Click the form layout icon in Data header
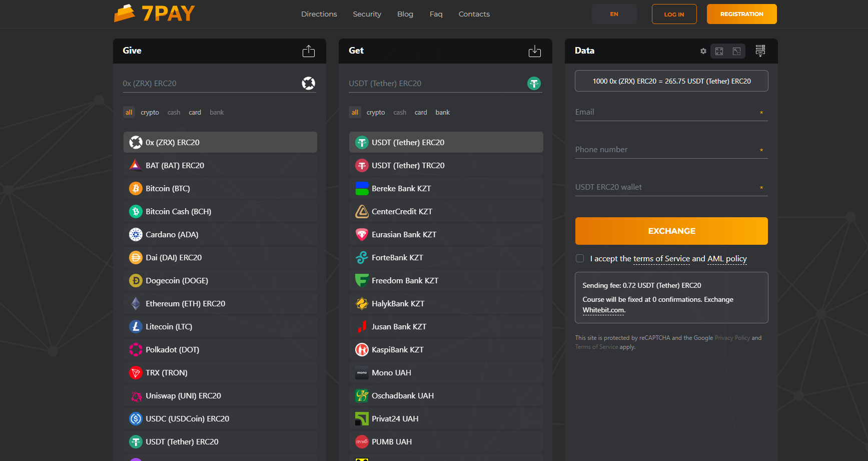The image size is (868, 461). 760,51
